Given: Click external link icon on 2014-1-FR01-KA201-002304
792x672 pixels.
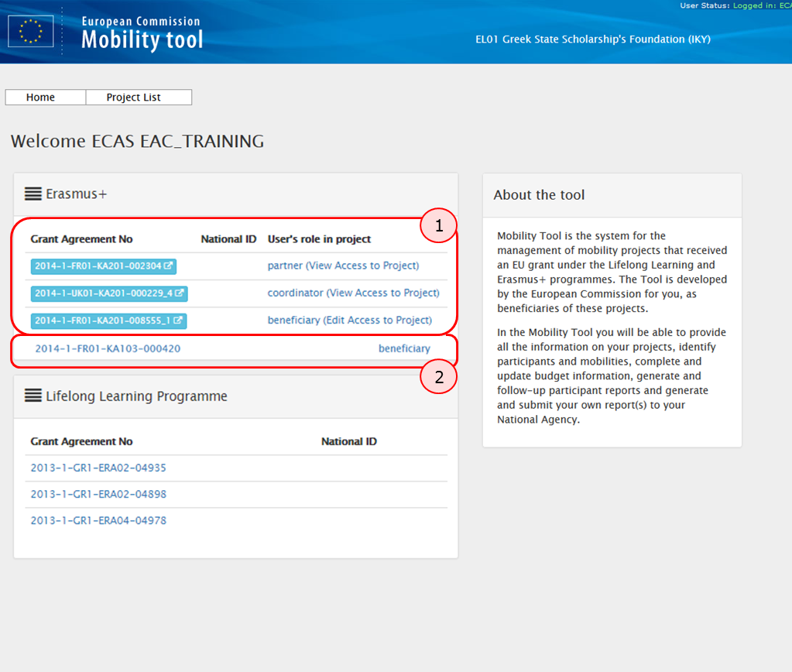Looking at the screenshot, I should pyautogui.click(x=168, y=266).
